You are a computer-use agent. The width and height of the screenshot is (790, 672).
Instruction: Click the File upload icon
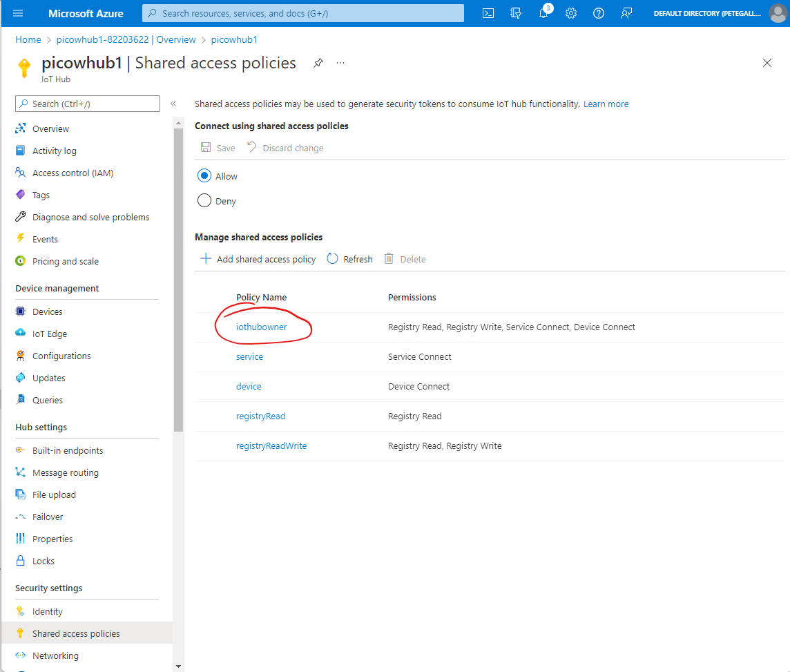20,495
